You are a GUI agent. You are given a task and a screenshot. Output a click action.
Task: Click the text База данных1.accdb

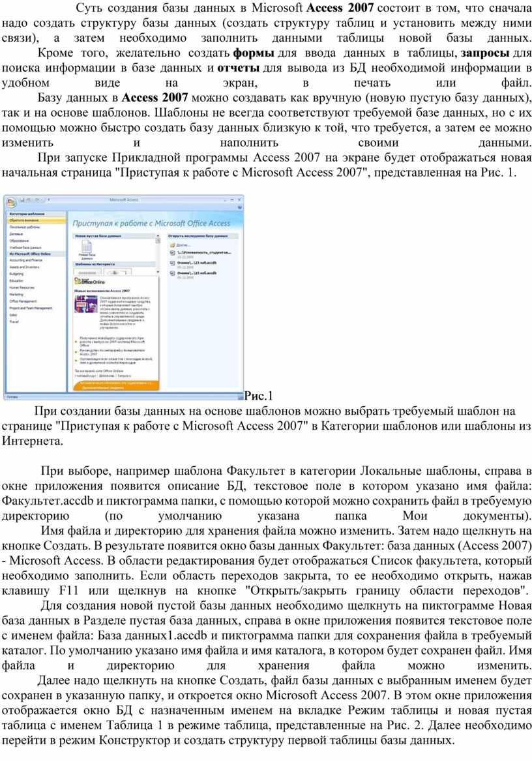[153, 634]
